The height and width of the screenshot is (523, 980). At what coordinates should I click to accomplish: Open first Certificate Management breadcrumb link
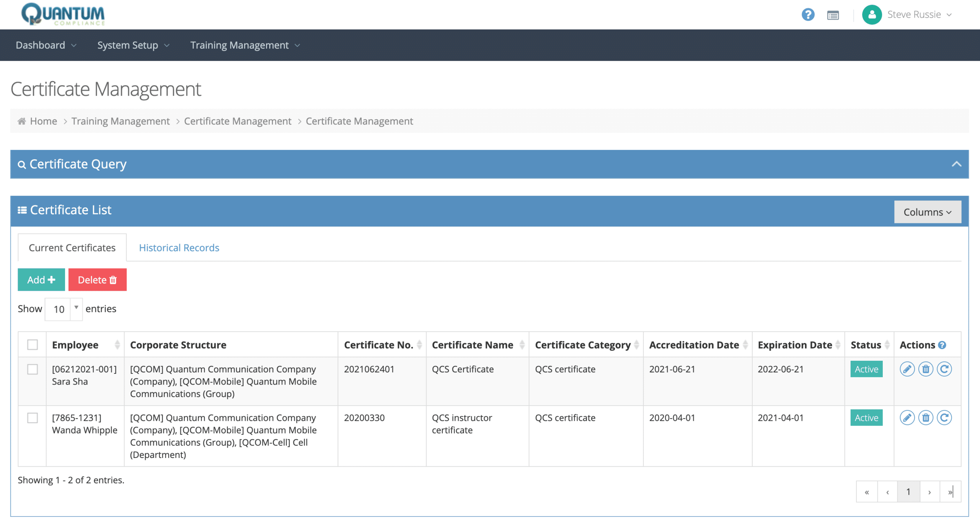[237, 121]
